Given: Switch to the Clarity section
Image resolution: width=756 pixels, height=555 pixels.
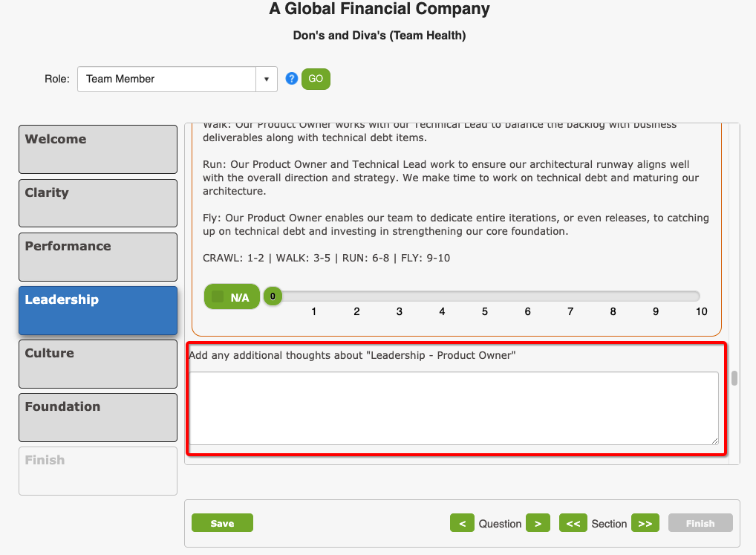Looking at the screenshot, I should tap(98, 203).
